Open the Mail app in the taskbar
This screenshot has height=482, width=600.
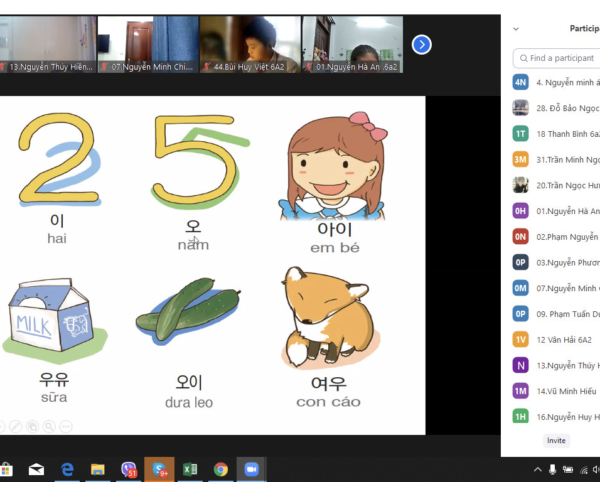click(x=36, y=468)
